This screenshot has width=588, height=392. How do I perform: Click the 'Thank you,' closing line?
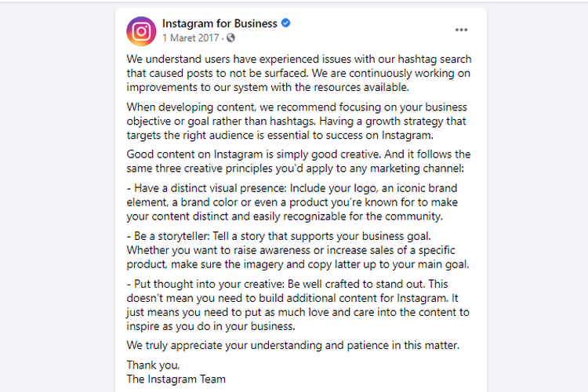tap(153, 365)
